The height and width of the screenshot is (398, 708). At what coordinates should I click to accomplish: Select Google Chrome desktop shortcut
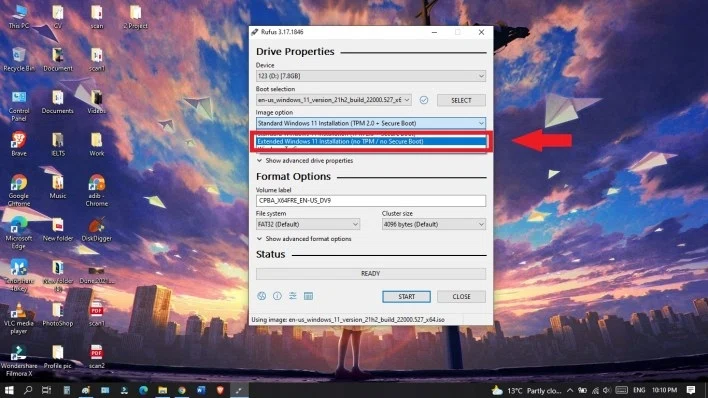tap(19, 190)
